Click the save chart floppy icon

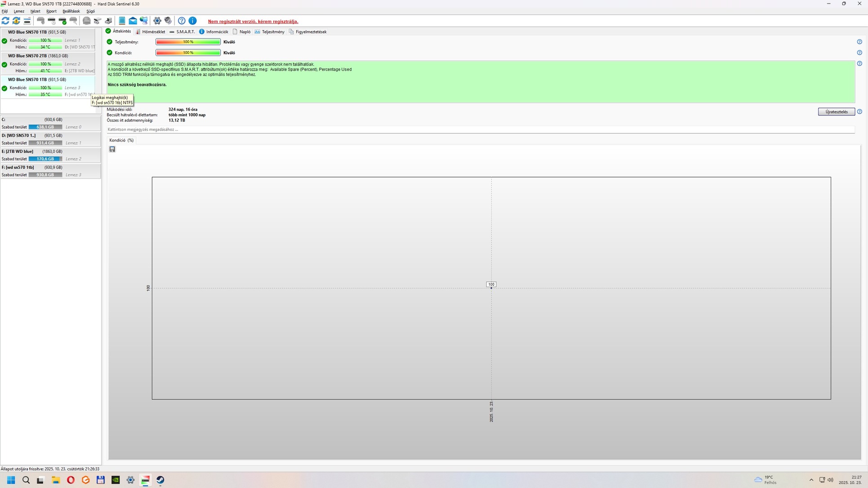point(112,149)
